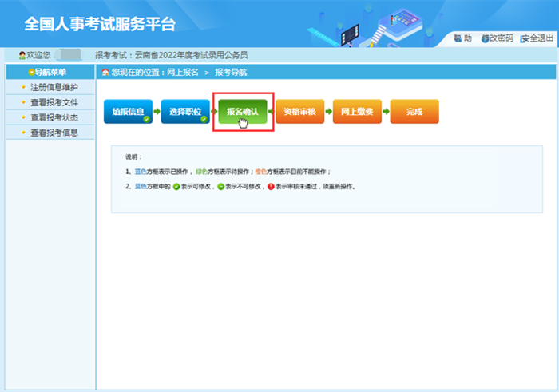This screenshot has width=559, height=392.
Task: Click the 网上报名 breadcrumb link
Action: tap(182, 73)
